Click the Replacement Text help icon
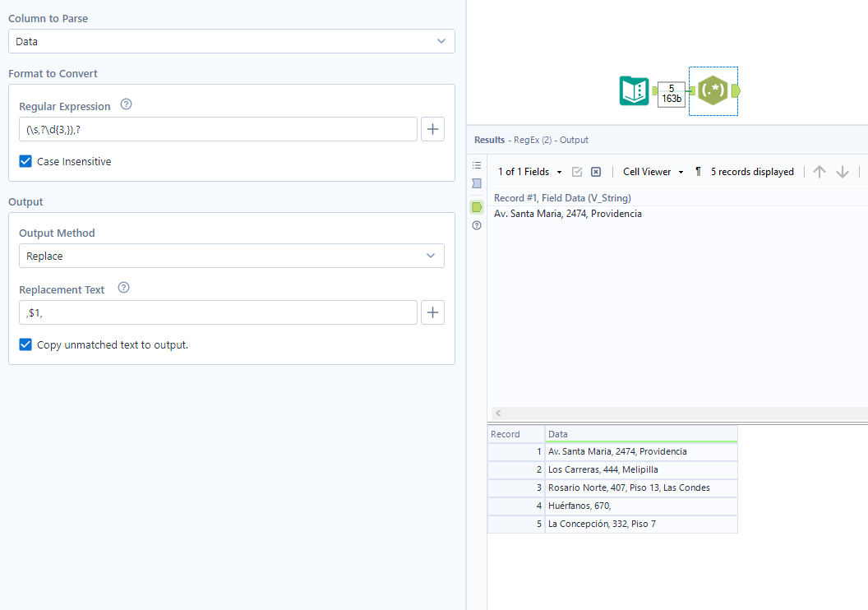The image size is (868, 610). pyautogui.click(x=123, y=289)
